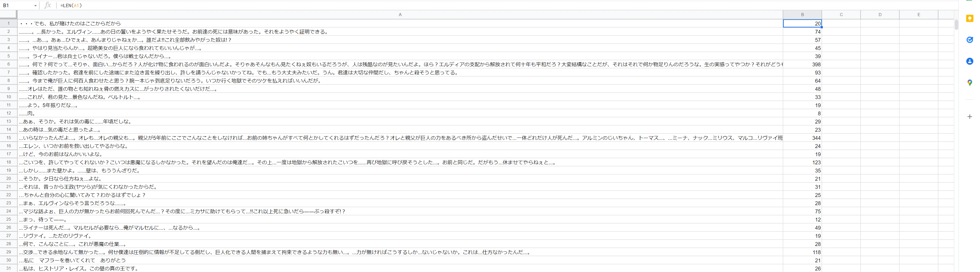Open Google Keep in the side panel
Image resolution: width=980 pixels, height=272 pixels.
(x=969, y=18)
